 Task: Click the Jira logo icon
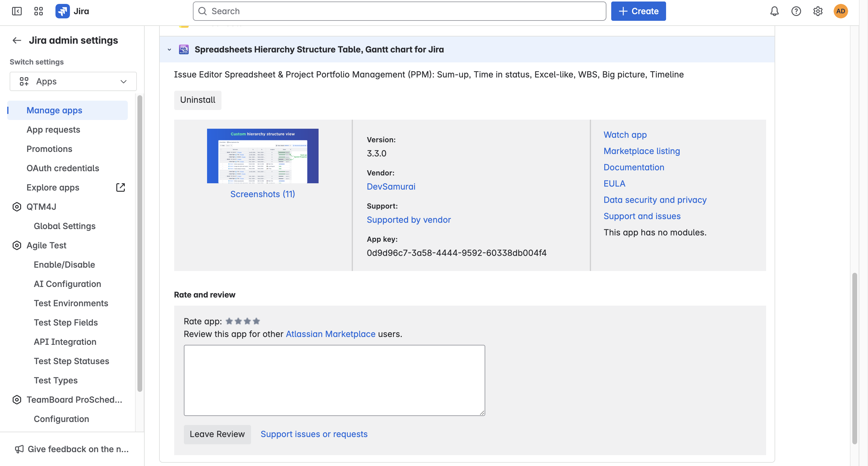coord(62,11)
